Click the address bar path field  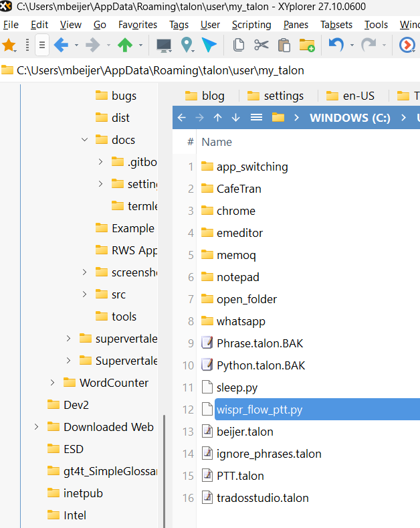pyautogui.click(x=210, y=70)
